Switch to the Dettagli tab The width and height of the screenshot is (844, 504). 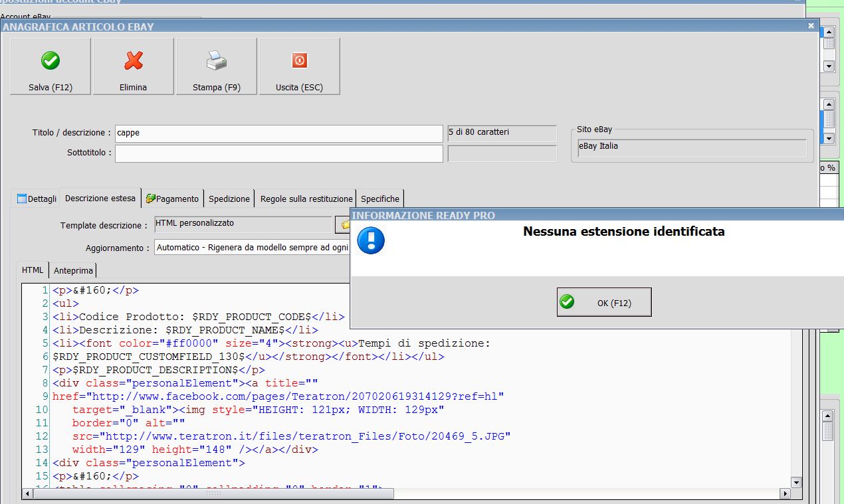pyautogui.click(x=36, y=199)
